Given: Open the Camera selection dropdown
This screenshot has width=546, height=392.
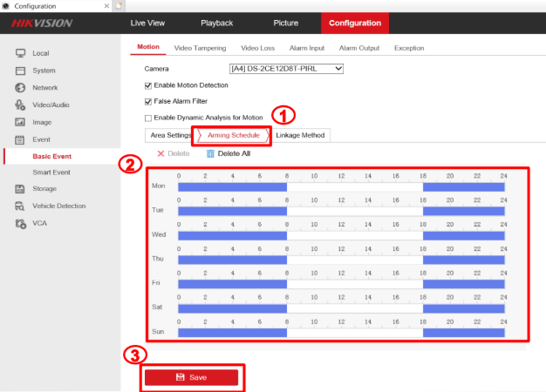Looking at the screenshot, I should (x=286, y=68).
